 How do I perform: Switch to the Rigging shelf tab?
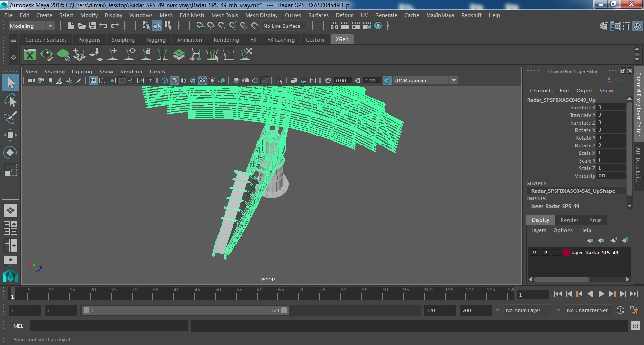pos(156,40)
